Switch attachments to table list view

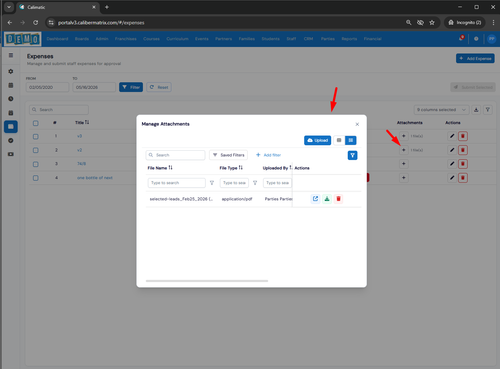pyautogui.click(x=351, y=140)
